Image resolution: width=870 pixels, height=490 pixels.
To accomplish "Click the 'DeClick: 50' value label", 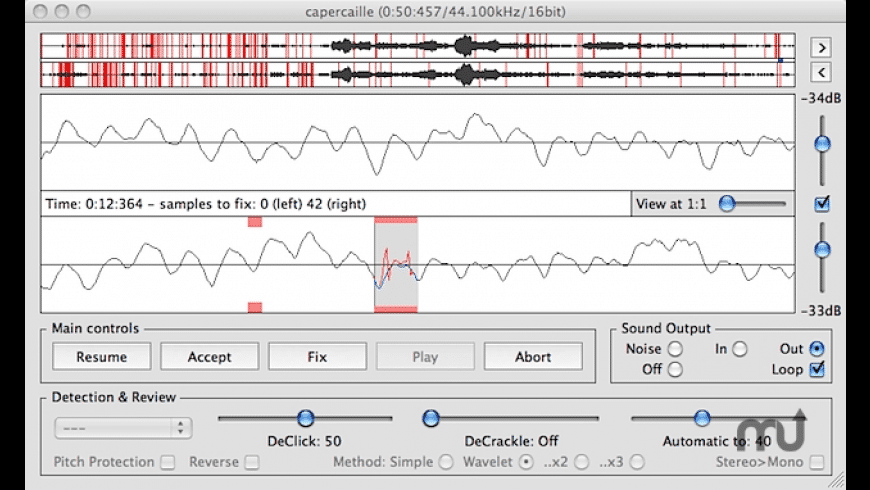I will click(304, 441).
